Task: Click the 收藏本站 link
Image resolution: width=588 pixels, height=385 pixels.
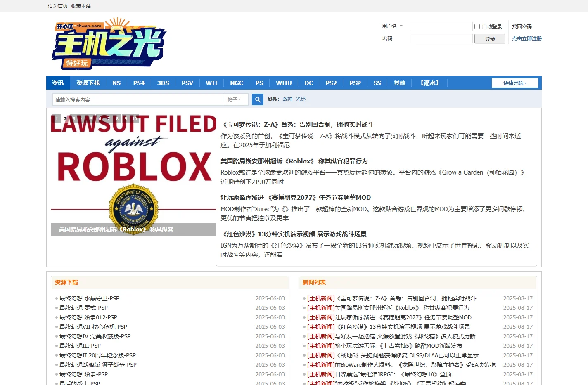Action: pos(81,6)
